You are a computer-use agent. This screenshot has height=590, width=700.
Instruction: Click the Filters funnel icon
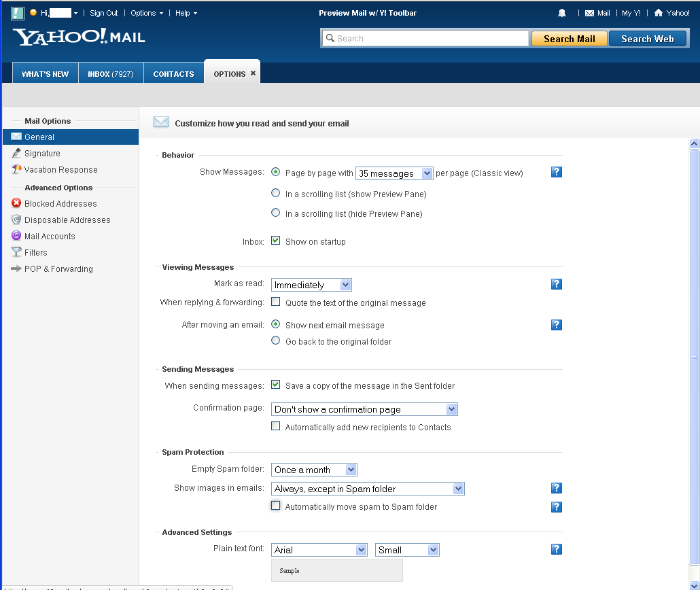pyautogui.click(x=17, y=252)
